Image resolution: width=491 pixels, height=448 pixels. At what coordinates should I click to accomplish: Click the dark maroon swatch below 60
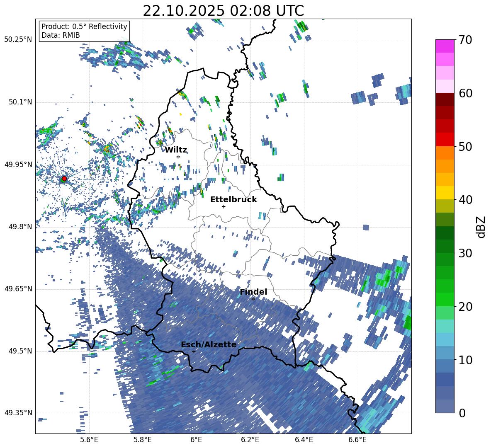coord(445,99)
